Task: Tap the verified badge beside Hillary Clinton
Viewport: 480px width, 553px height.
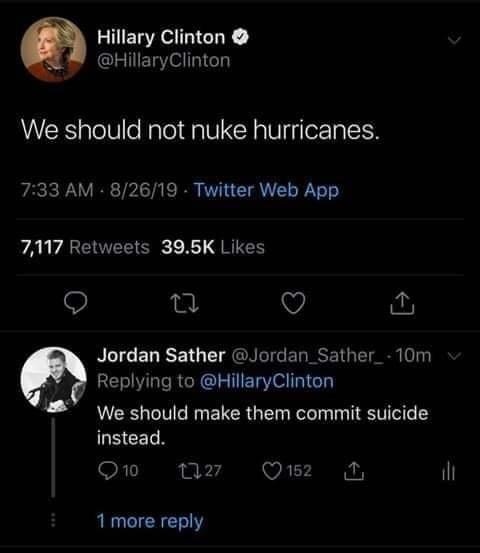Action: [x=240, y=37]
